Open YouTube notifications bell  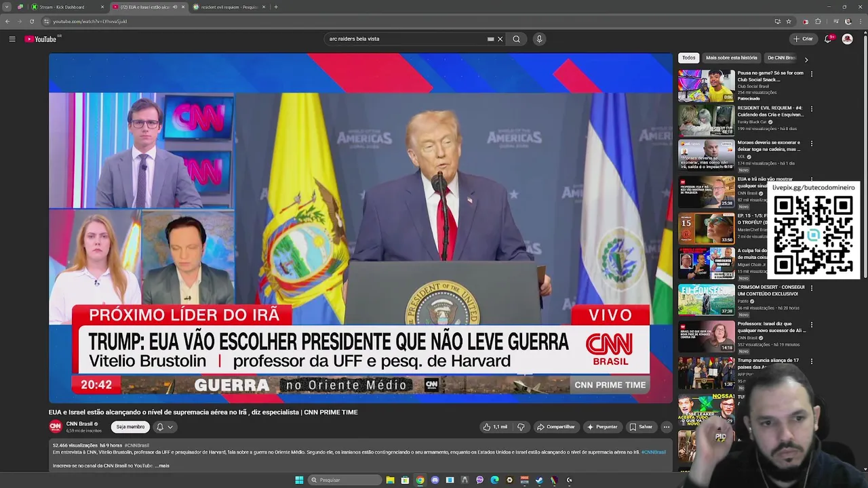[x=827, y=39]
